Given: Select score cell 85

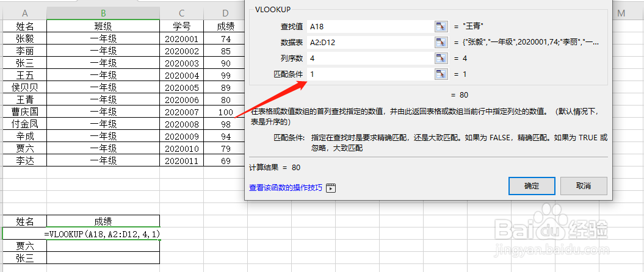Looking at the screenshot, I should [x=225, y=51].
